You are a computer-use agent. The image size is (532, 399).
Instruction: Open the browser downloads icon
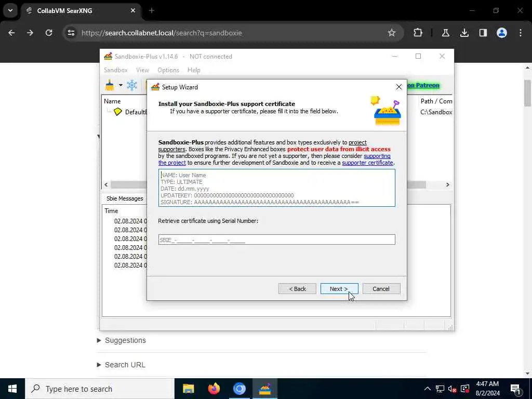point(464,33)
